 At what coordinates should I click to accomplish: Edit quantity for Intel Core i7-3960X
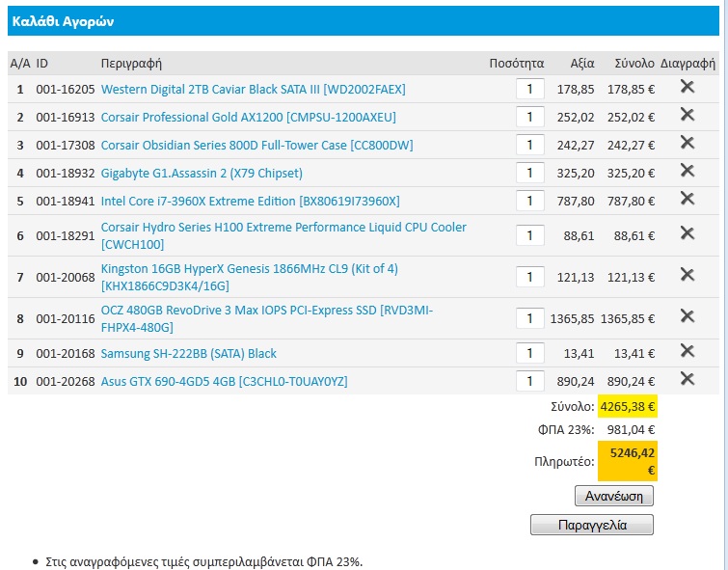click(x=529, y=201)
